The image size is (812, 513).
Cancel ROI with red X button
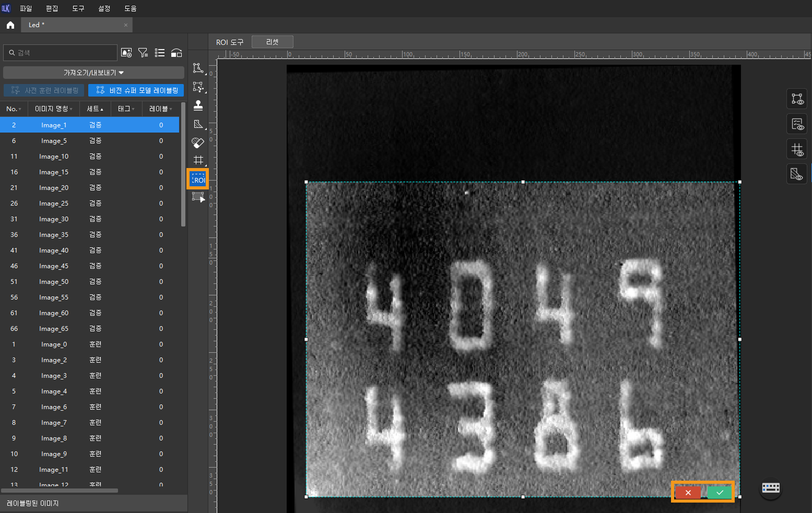(688, 492)
